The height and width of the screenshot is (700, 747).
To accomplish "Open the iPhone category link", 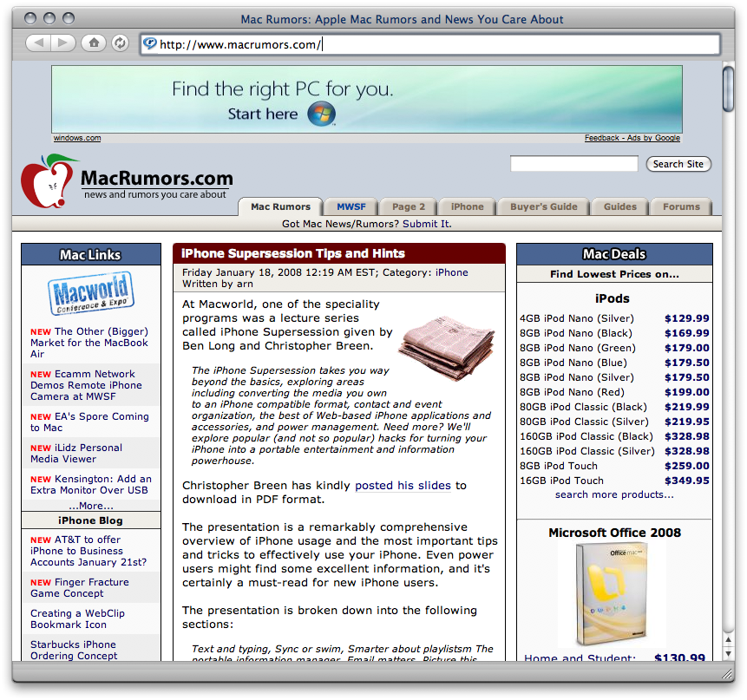I will (452, 272).
